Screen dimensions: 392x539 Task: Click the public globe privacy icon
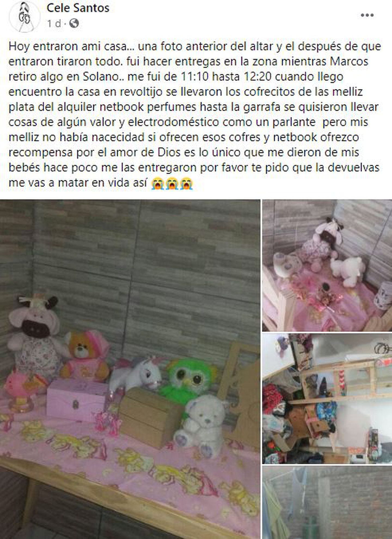(74, 24)
